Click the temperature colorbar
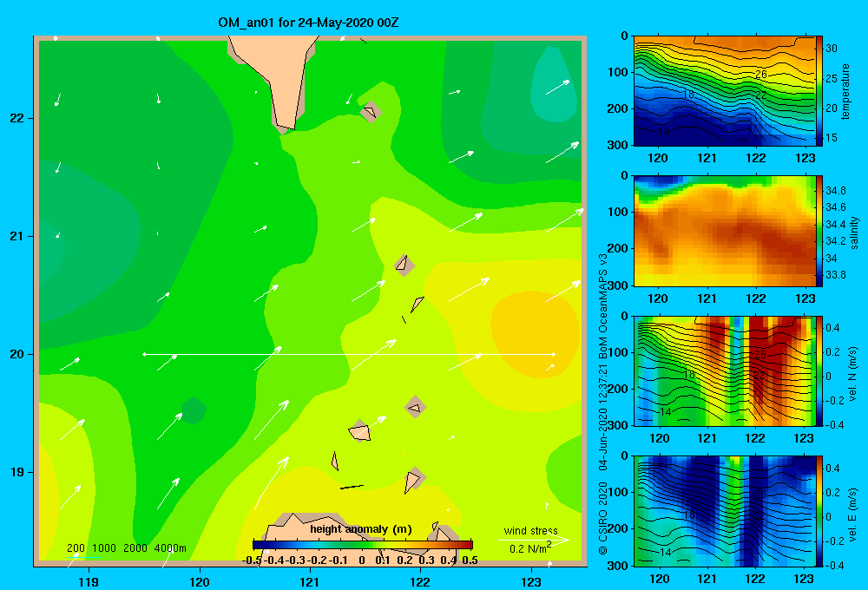This screenshot has height=590, width=868. point(819,91)
